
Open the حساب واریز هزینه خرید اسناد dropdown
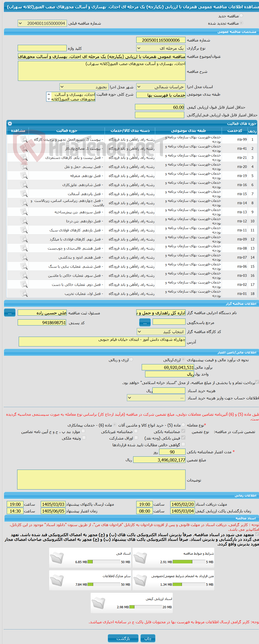point(156,398)
